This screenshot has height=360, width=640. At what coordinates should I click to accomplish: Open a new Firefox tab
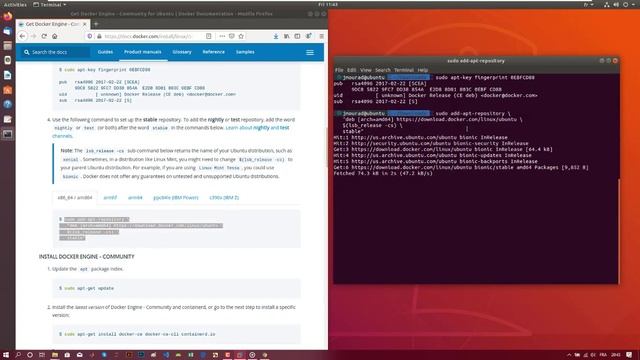(96, 24)
